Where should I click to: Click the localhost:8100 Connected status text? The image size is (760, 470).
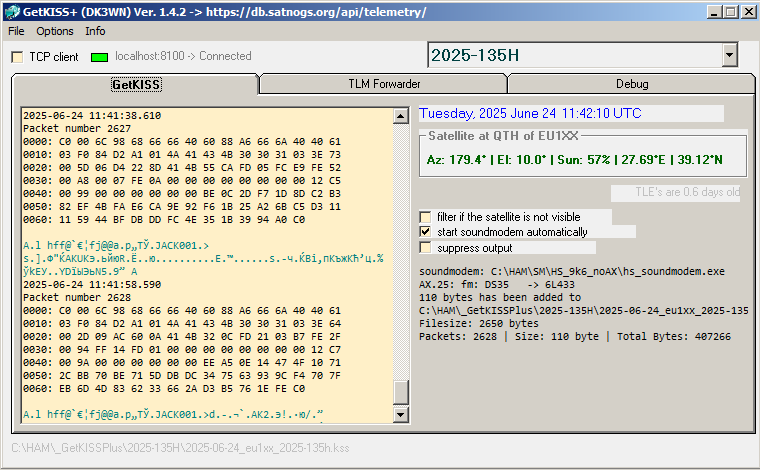pos(183,56)
